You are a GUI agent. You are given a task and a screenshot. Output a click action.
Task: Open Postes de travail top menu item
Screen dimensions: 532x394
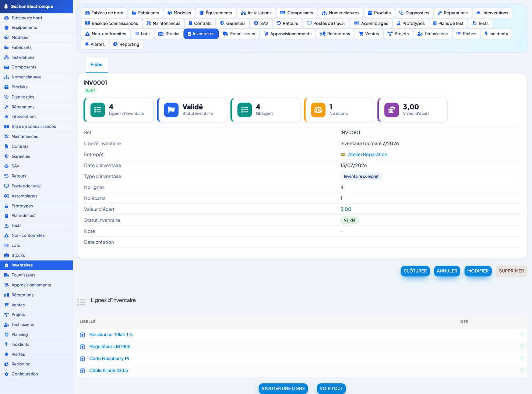[326, 24]
